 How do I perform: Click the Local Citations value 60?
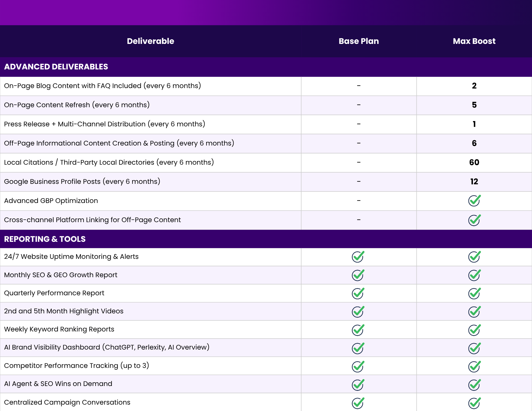(474, 163)
